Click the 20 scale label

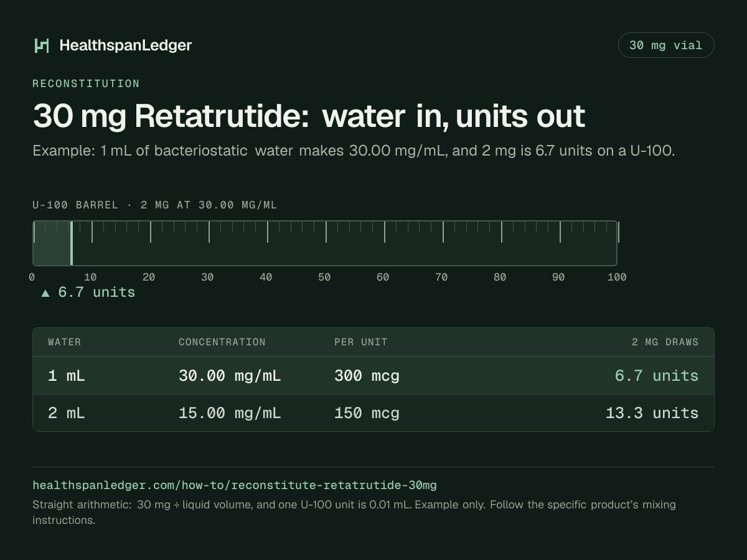[x=149, y=277]
